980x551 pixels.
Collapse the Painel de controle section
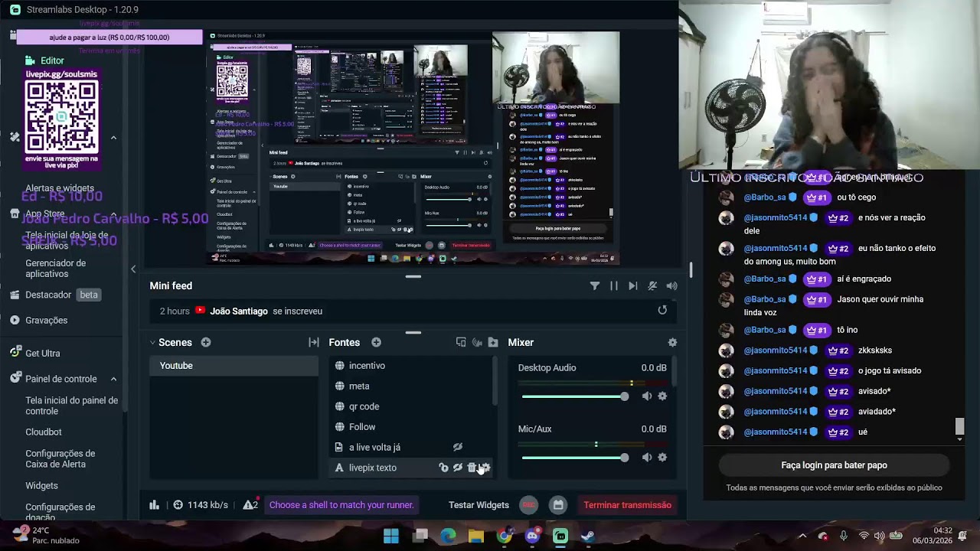coord(113,379)
